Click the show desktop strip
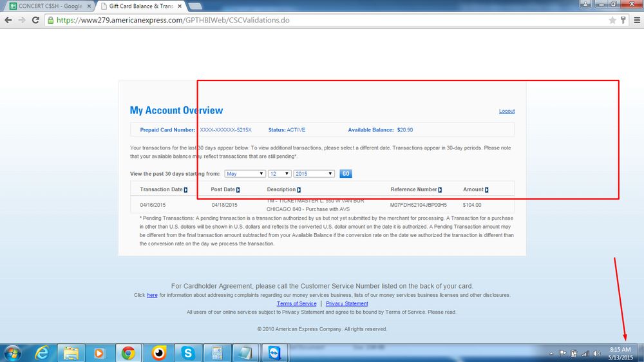Image resolution: width=644 pixels, height=362 pixels. click(641, 353)
